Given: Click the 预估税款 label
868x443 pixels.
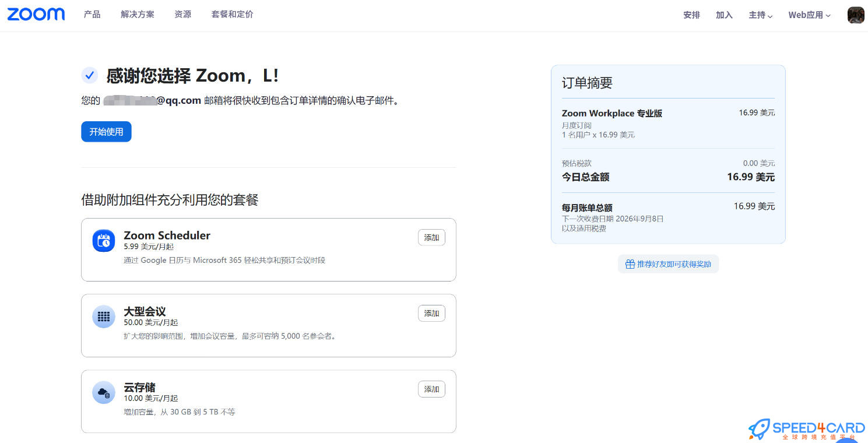Looking at the screenshot, I should [x=577, y=163].
